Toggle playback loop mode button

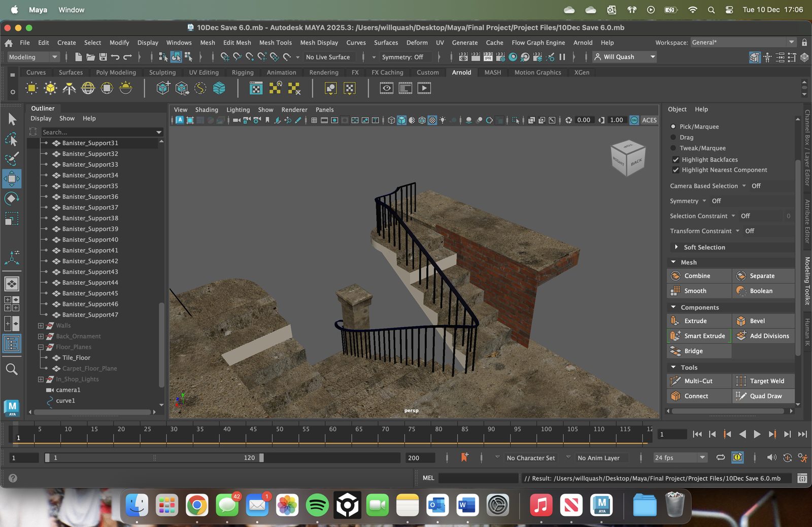(x=721, y=458)
